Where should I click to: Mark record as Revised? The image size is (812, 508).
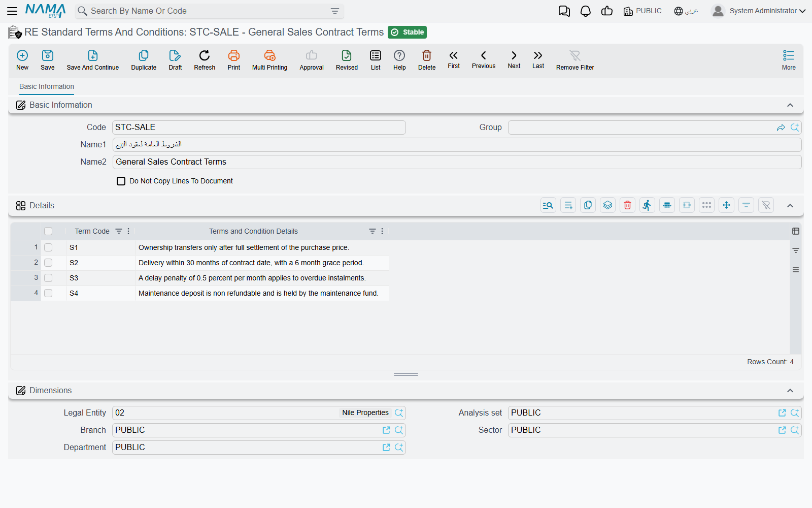(x=347, y=60)
